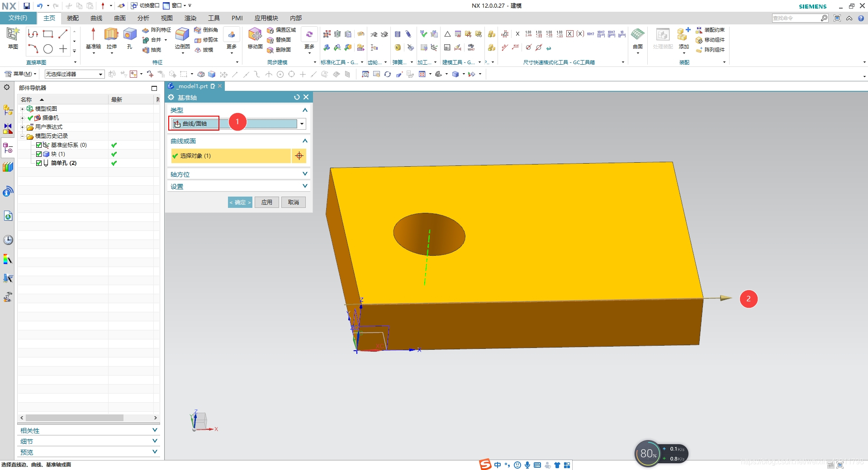Open 装配约束 assembly constraints
868x470 pixels.
pyautogui.click(x=710, y=30)
